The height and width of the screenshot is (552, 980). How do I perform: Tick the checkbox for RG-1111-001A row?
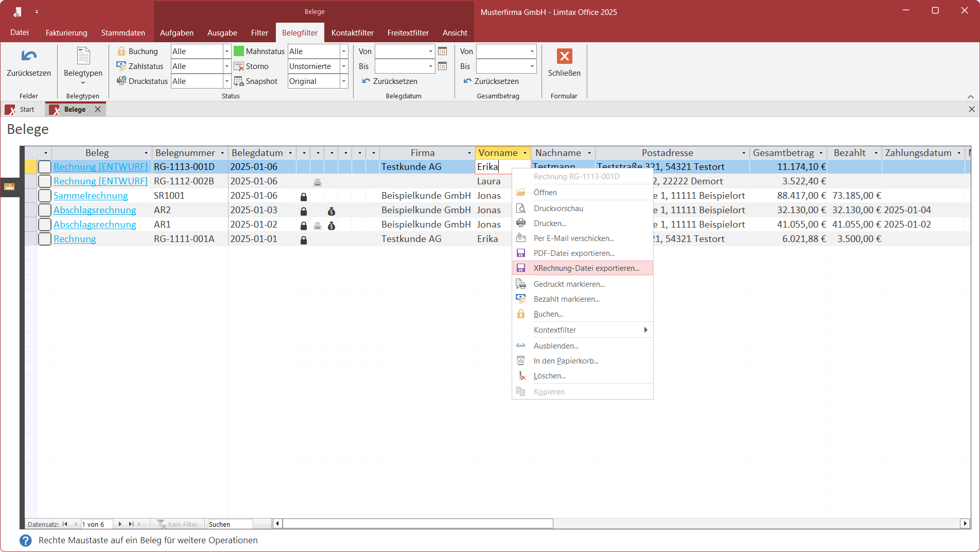click(x=45, y=239)
